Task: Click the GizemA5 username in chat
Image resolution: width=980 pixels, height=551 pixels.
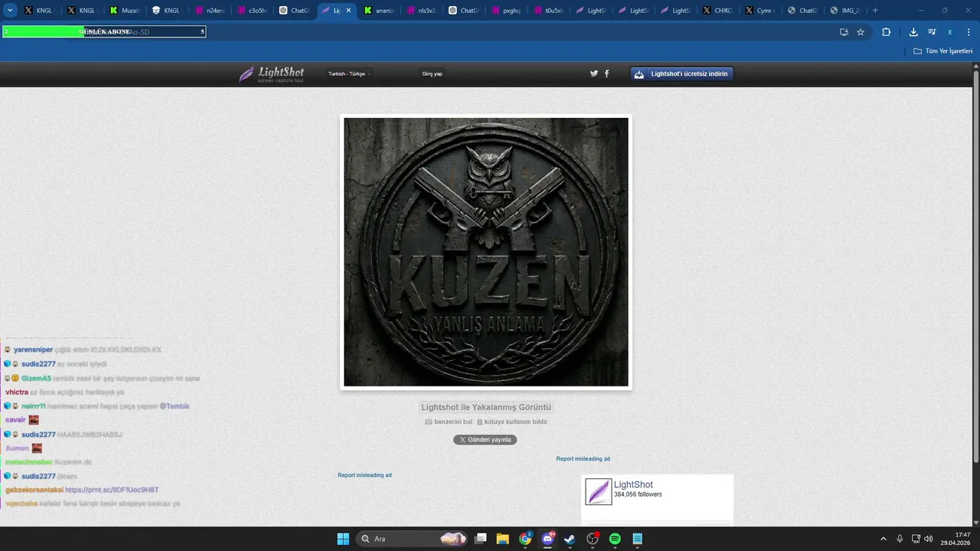Action: 36,378
